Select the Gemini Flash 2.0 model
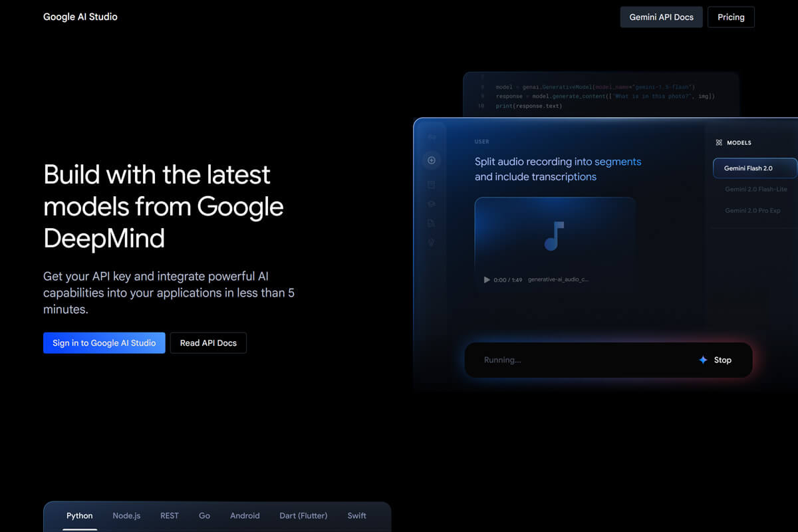The width and height of the screenshot is (798, 532). pos(754,168)
